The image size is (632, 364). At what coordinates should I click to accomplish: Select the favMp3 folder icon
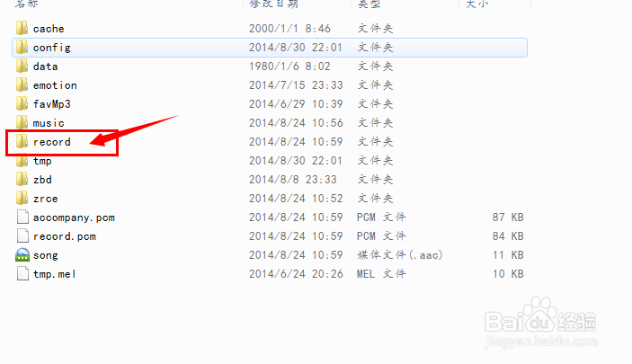(x=22, y=104)
